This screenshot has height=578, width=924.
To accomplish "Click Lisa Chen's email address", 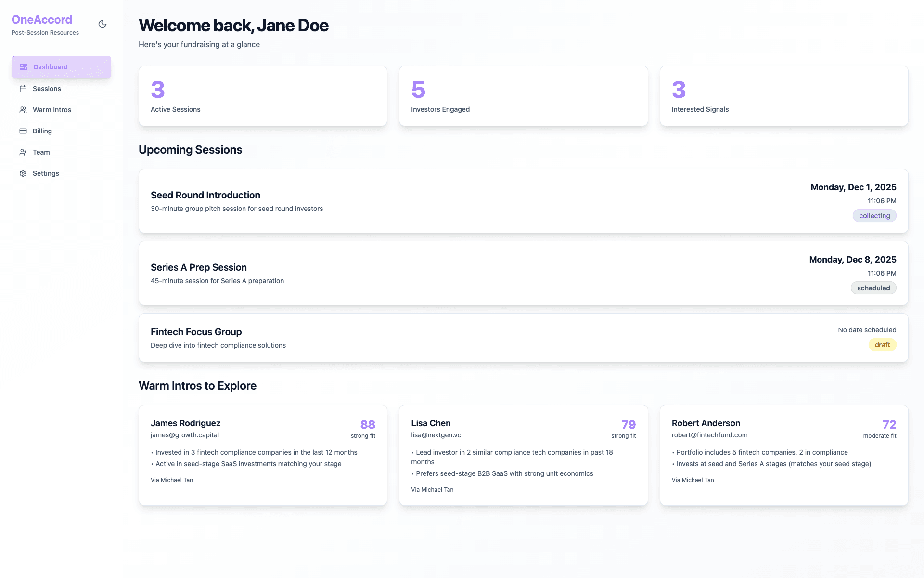I will pos(436,435).
